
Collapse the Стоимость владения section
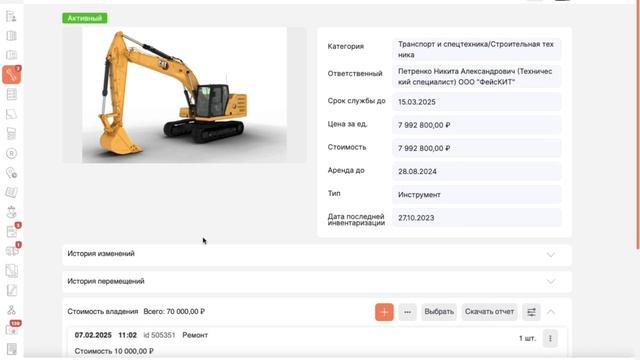click(x=551, y=312)
